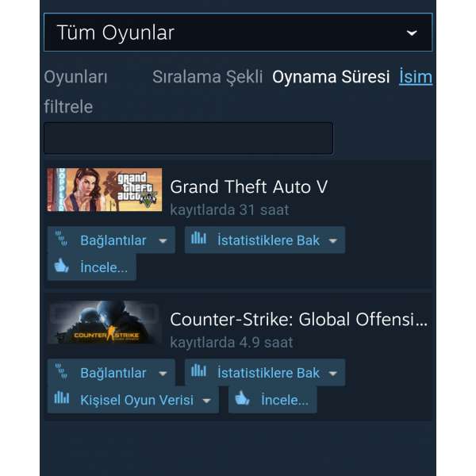Click the links icon beside GTA V's Bağlantılar
Screen dimensions: 476x476
pos(62,239)
